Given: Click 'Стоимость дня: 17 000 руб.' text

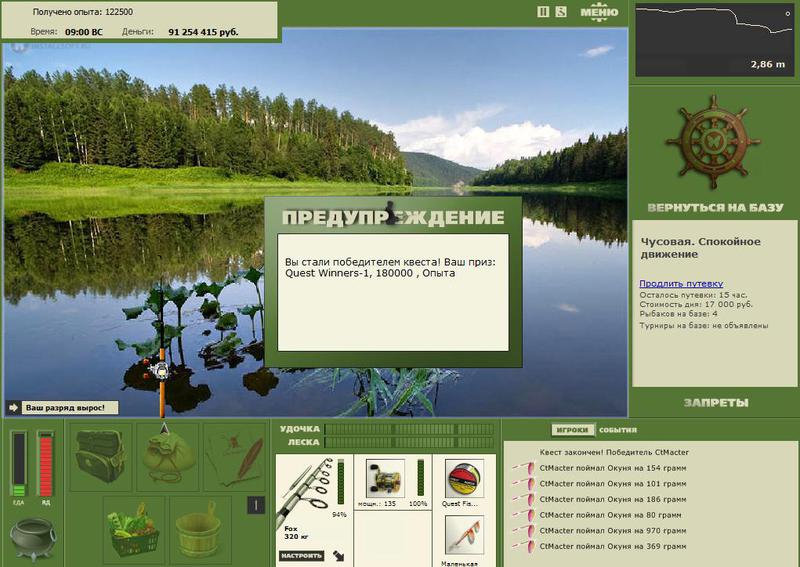Looking at the screenshot, I should (x=696, y=305).
